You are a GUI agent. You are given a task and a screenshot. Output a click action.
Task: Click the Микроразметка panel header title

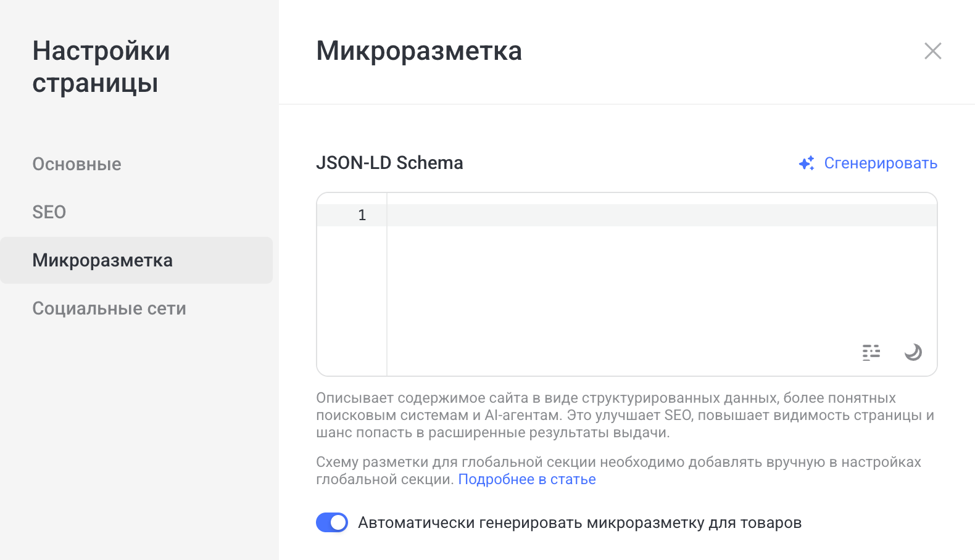[x=419, y=51]
